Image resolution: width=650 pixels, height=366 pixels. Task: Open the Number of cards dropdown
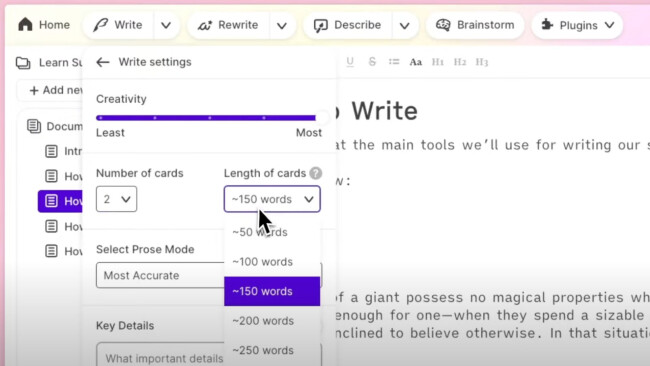coord(116,199)
